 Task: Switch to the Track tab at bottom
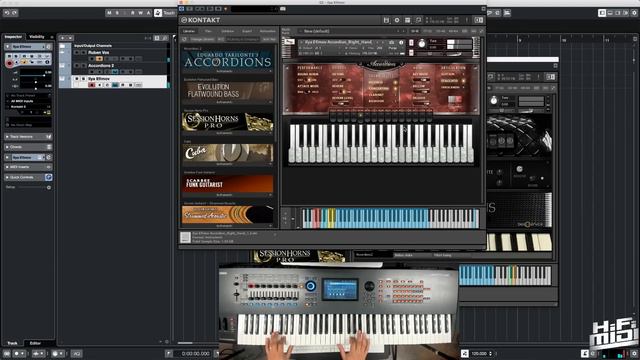pyautogui.click(x=12, y=343)
